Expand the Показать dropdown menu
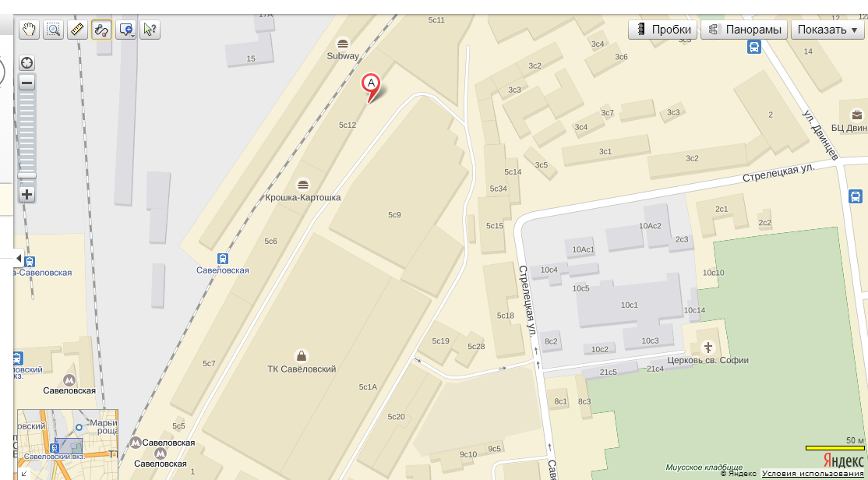Image resolution: width=868 pixels, height=480 pixels. [827, 30]
